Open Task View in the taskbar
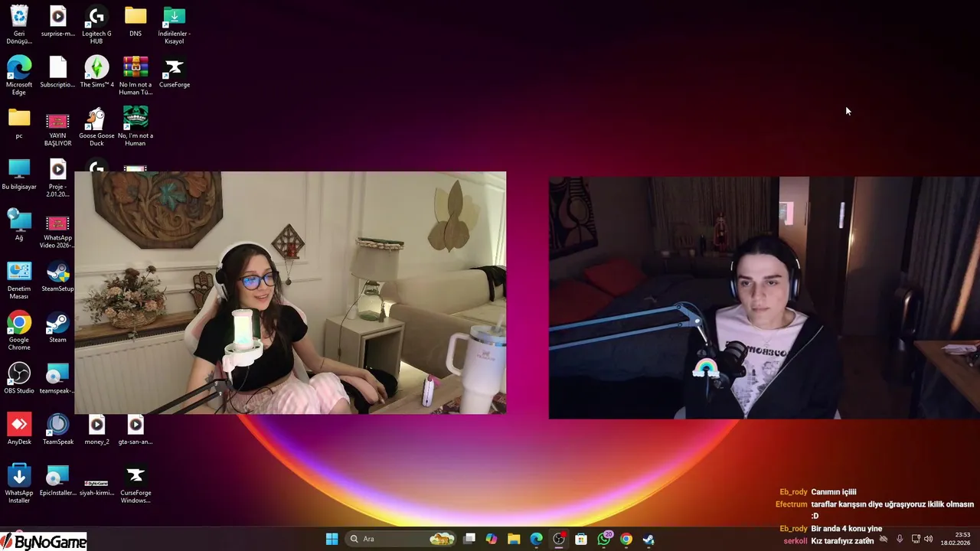Viewport: 980px width, 551px height. [469, 539]
